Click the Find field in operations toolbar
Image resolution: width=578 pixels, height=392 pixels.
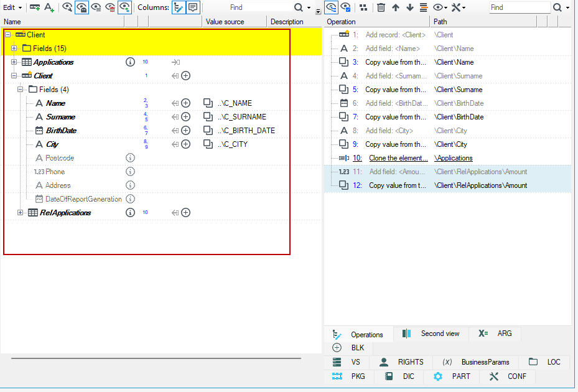pos(520,7)
